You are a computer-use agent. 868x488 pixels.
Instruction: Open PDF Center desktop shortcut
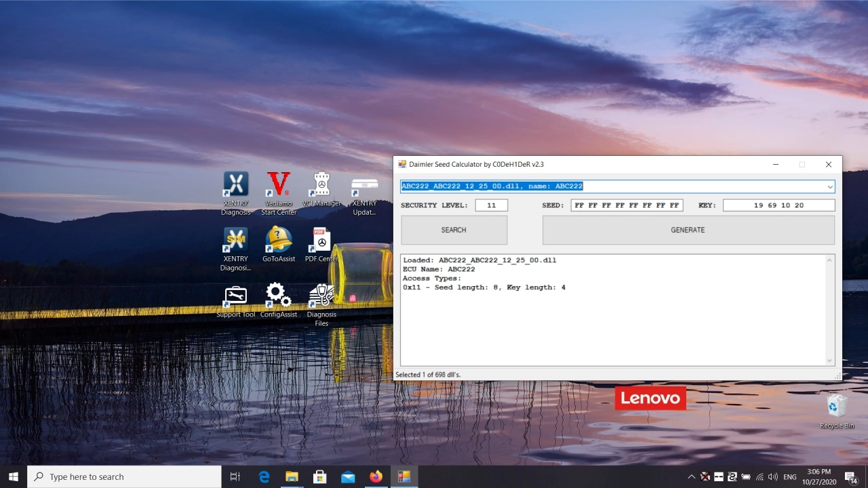tap(321, 245)
